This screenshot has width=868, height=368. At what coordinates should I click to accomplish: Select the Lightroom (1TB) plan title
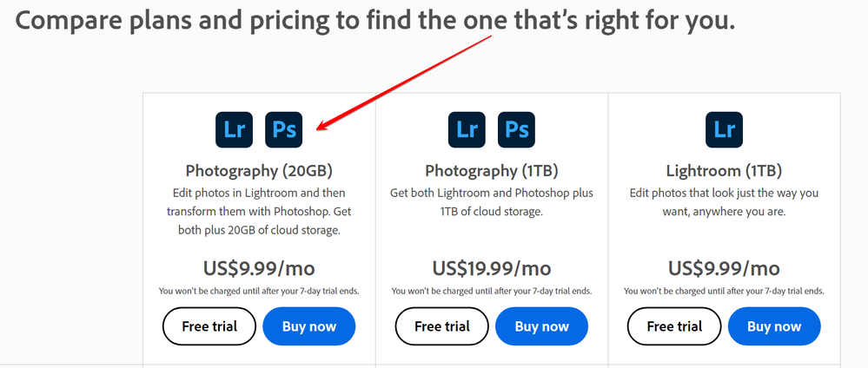(x=724, y=171)
